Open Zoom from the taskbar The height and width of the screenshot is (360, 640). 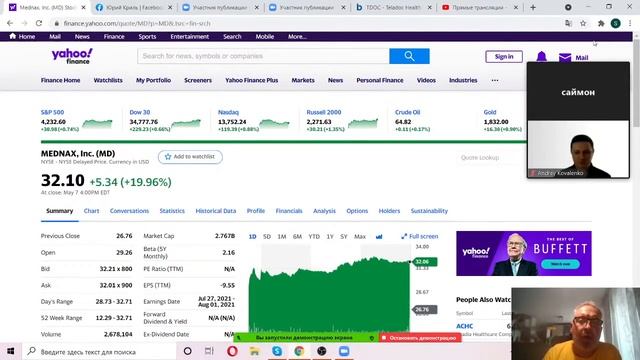coord(344,351)
